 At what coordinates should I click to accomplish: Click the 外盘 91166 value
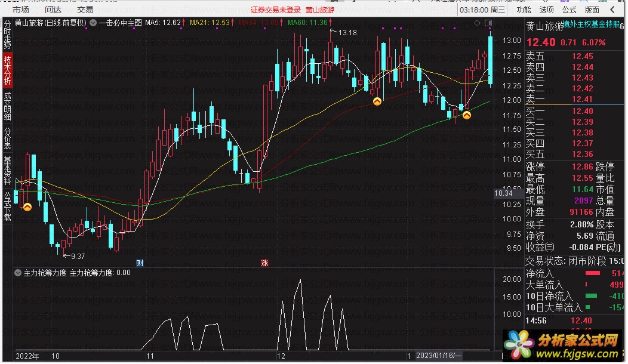click(x=581, y=212)
